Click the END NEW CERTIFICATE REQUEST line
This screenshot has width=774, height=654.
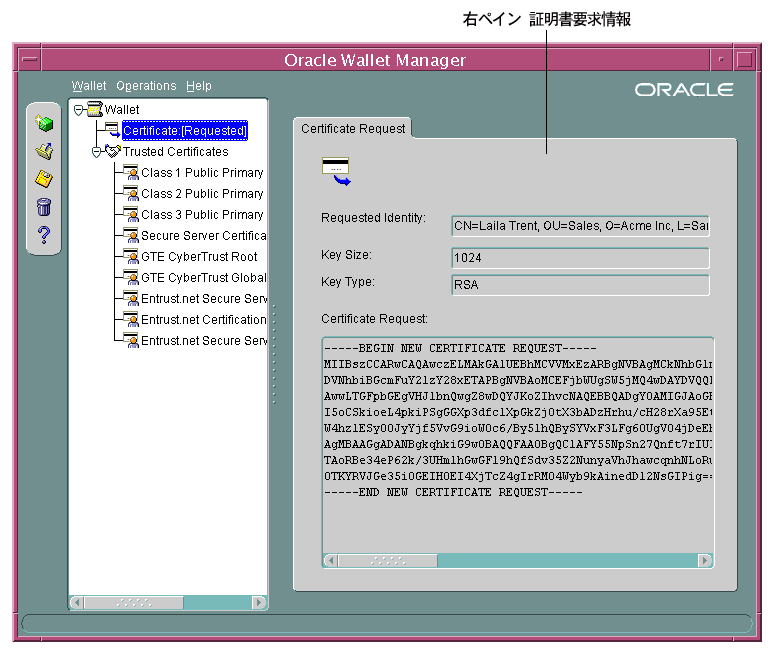click(x=453, y=492)
